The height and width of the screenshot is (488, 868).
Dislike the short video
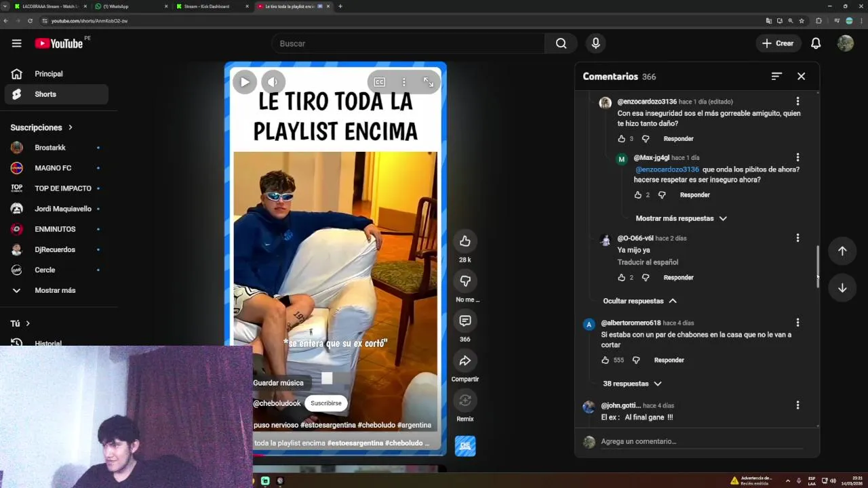[465, 281]
